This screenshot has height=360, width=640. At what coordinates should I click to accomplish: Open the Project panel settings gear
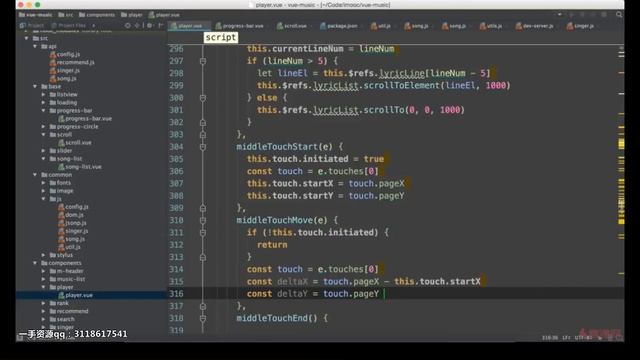(x=149, y=25)
